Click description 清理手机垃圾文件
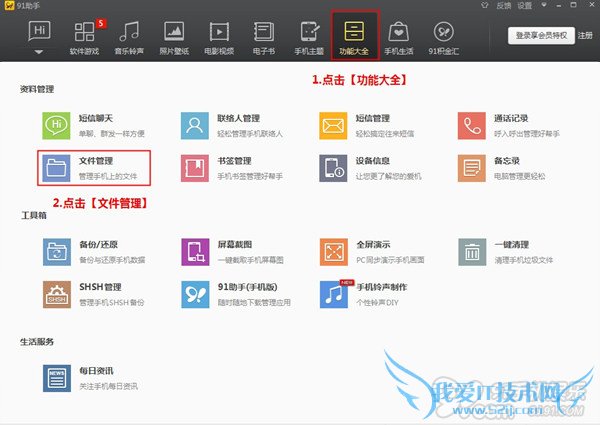Screen dimensions: 600x425 pos(523,260)
